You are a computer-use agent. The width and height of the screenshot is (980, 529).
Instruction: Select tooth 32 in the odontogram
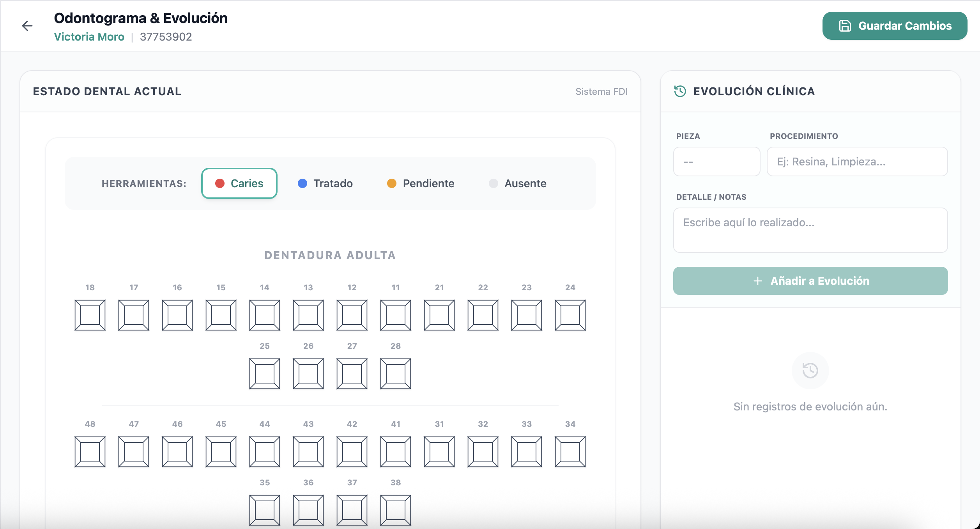(483, 452)
